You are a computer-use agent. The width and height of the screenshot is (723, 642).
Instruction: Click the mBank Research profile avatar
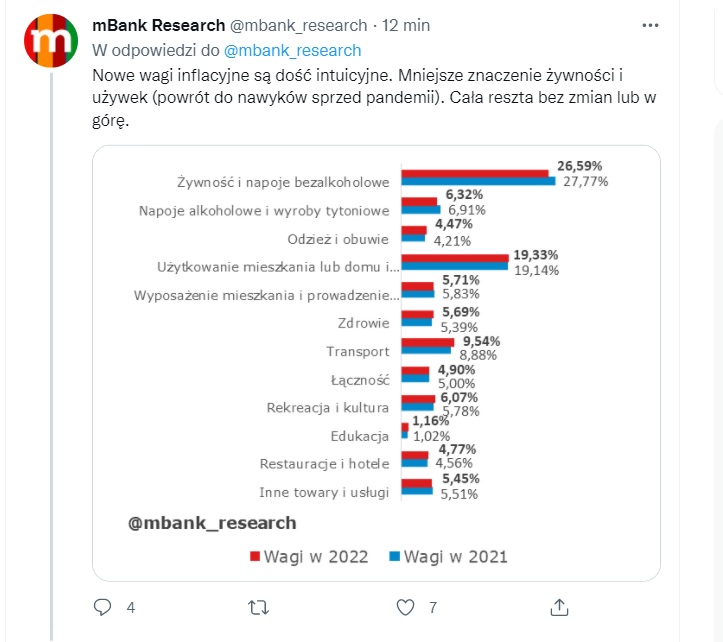[x=51, y=41]
